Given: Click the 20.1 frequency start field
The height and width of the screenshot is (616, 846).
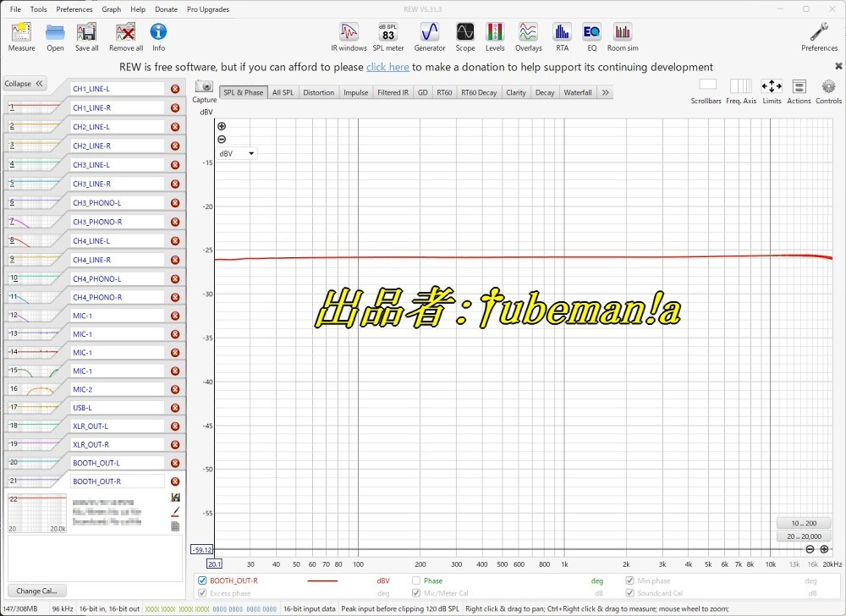Looking at the screenshot, I should [214, 564].
